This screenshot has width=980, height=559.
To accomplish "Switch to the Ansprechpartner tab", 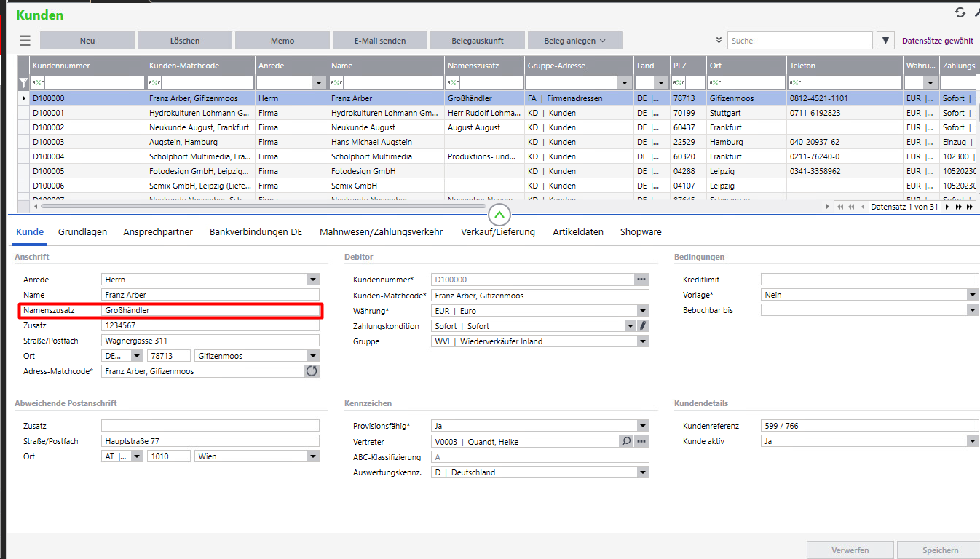I will (158, 232).
